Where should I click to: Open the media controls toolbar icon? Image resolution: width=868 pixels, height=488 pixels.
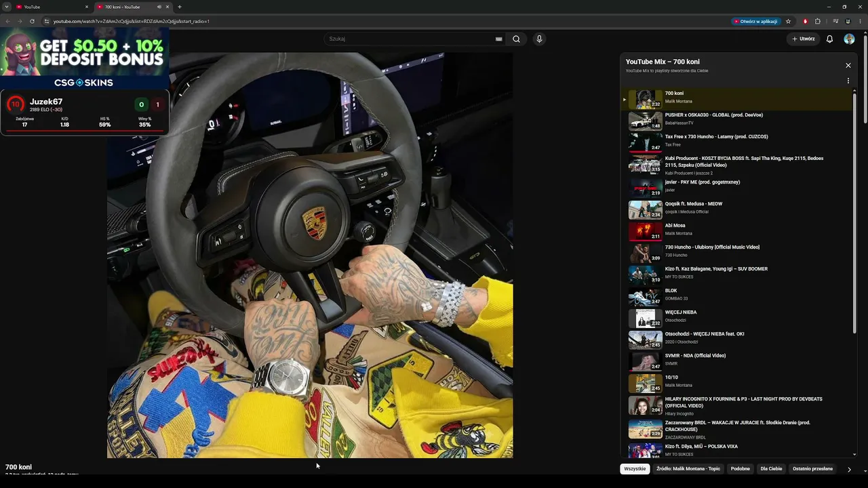(835, 21)
